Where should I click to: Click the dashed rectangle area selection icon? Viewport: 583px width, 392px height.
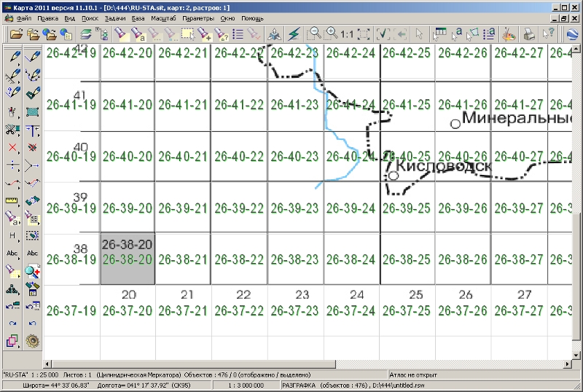pyautogui.click(x=188, y=34)
